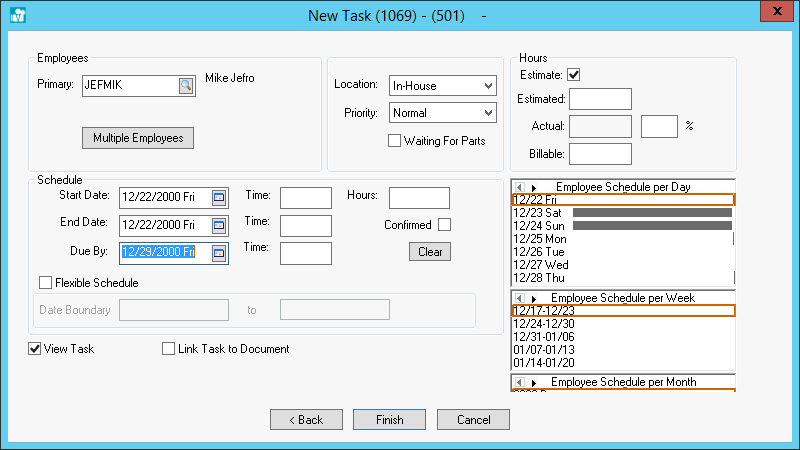Click the Clear button

[x=430, y=252]
